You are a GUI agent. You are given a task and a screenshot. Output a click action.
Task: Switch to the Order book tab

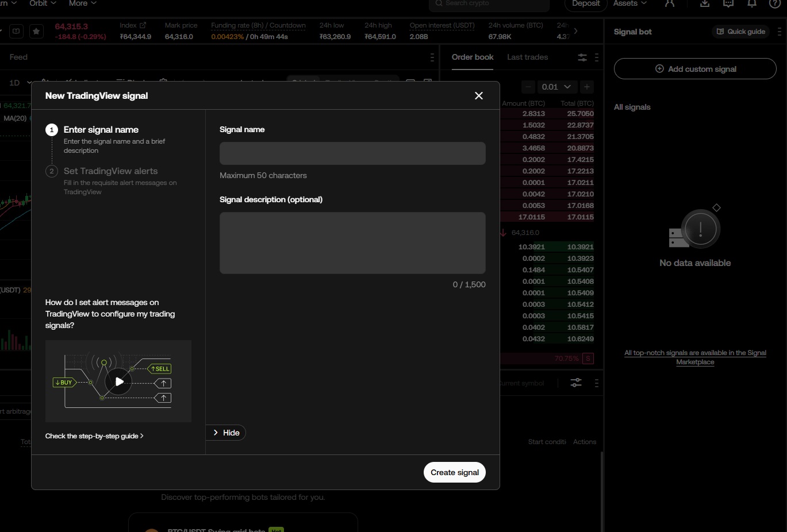point(473,57)
